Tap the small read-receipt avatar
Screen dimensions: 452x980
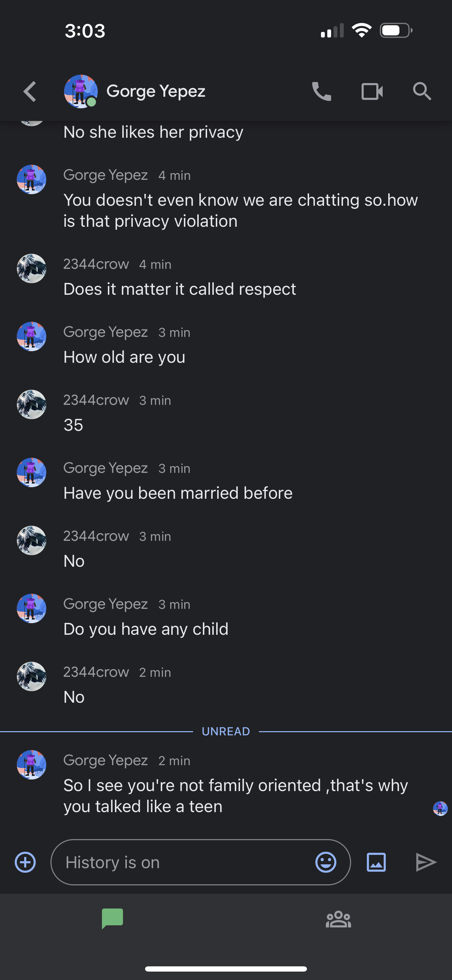tap(440, 808)
